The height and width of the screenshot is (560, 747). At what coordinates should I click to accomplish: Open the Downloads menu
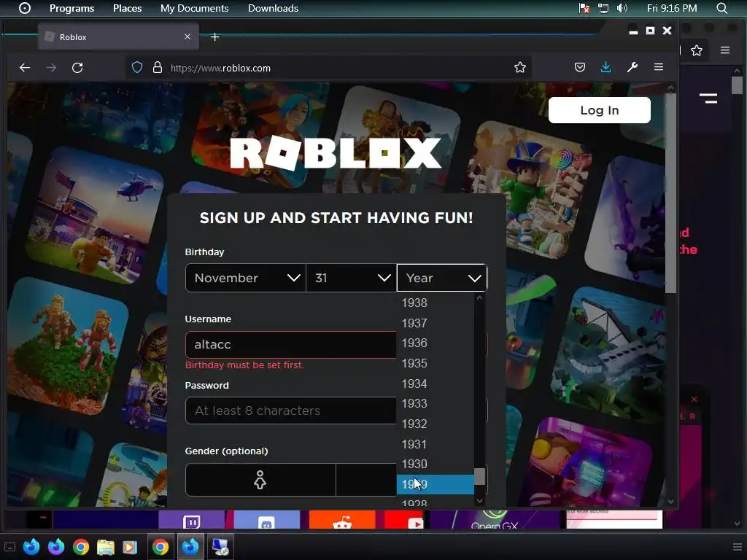click(273, 8)
